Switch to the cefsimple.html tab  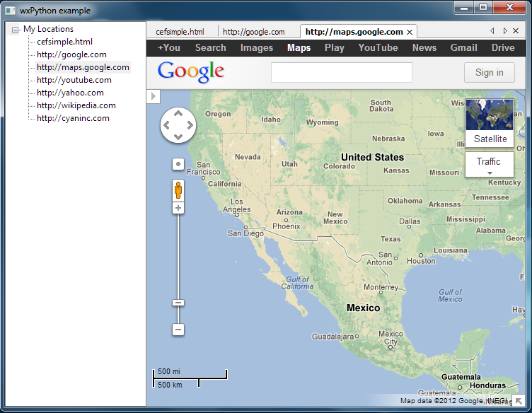pos(180,32)
